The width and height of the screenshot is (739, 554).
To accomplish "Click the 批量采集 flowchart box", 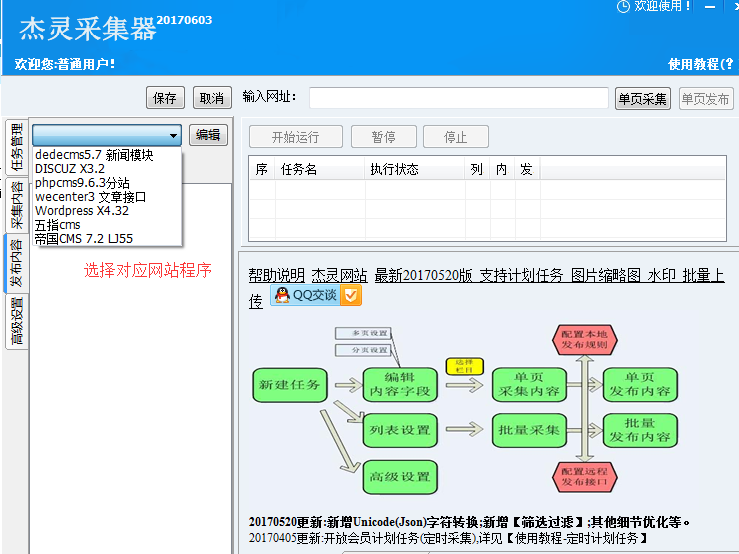I will (529, 430).
